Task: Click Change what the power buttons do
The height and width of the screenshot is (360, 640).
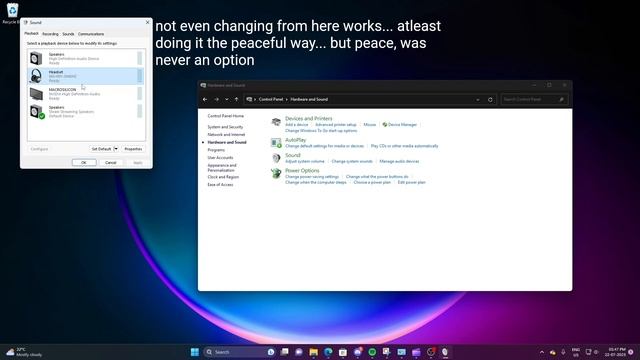Action: point(377,177)
